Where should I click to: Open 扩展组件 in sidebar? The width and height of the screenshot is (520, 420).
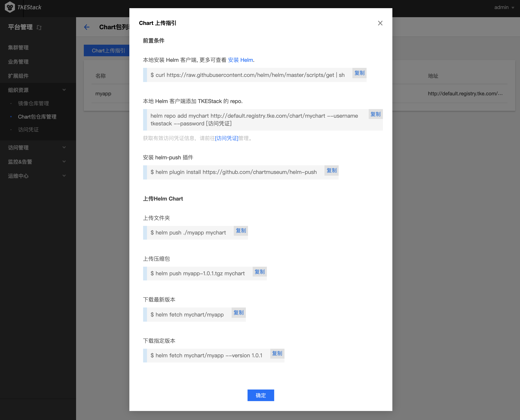pos(18,76)
